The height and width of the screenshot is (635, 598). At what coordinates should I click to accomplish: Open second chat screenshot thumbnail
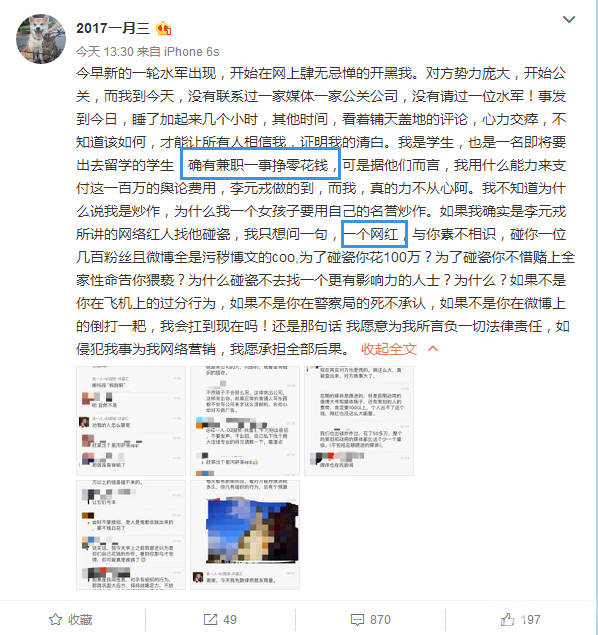click(245, 420)
